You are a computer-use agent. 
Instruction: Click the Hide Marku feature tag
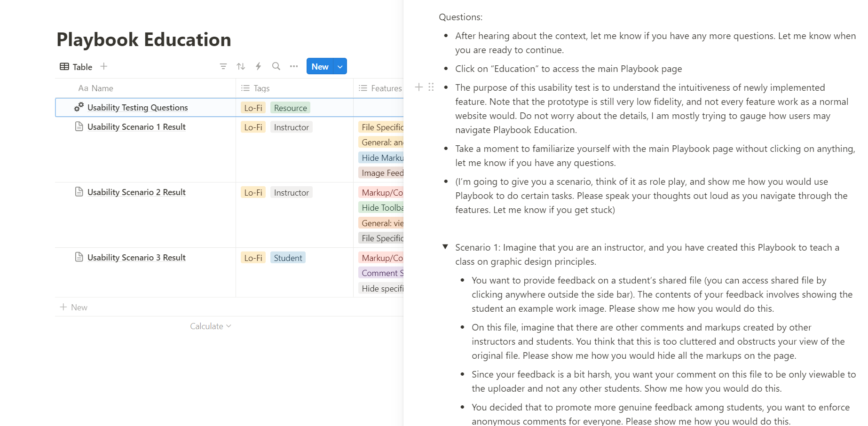click(x=381, y=158)
